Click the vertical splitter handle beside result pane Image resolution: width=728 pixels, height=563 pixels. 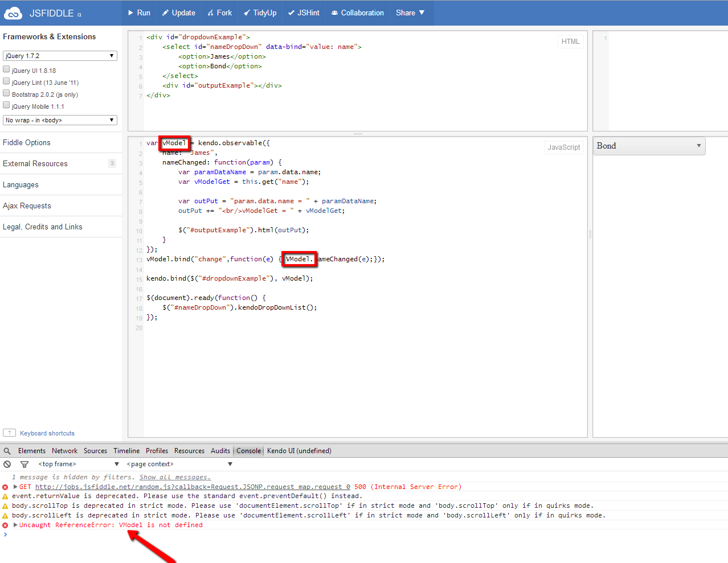[x=590, y=234]
